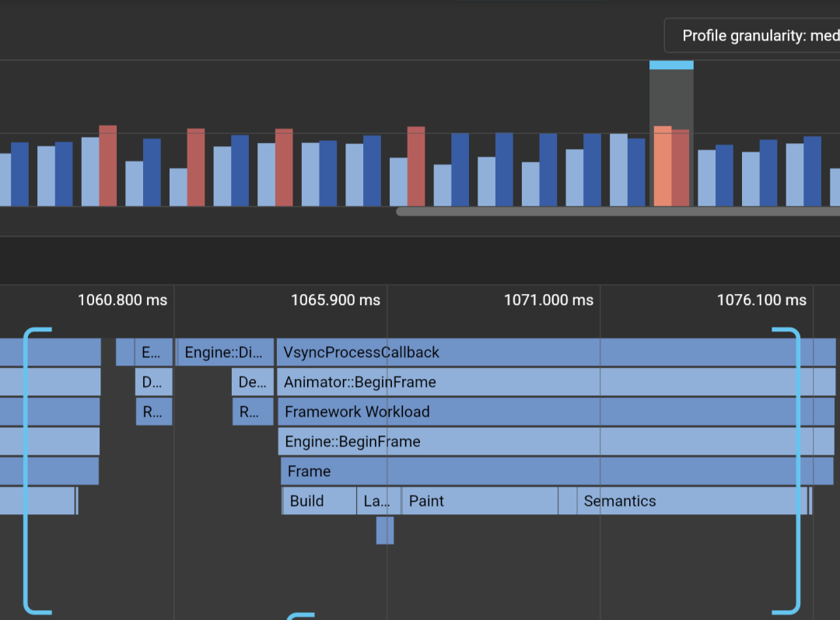Viewport: 840px width, 620px height.
Task: Click the Paint phase event
Action: click(x=480, y=501)
